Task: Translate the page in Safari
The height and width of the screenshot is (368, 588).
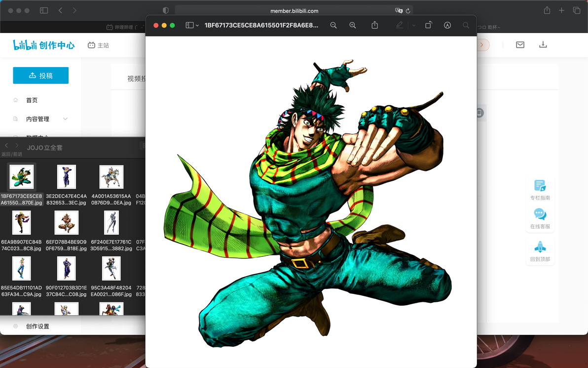Action: pyautogui.click(x=399, y=11)
